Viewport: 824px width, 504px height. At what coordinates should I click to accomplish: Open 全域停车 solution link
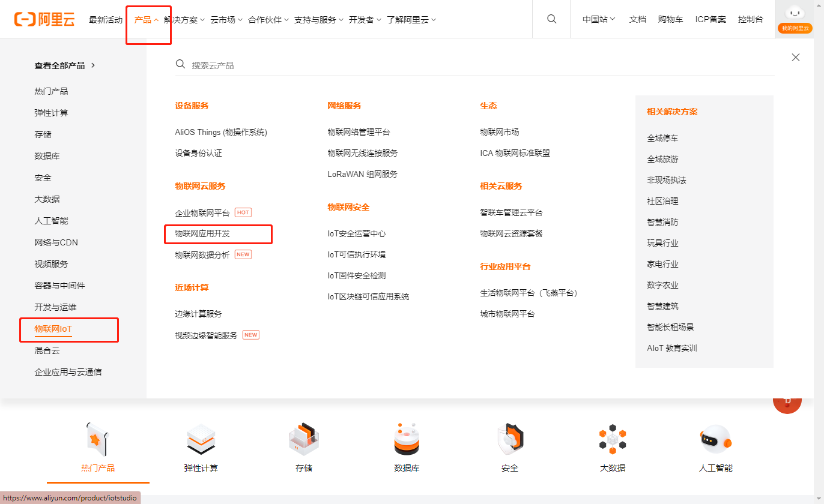pyautogui.click(x=663, y=138)
